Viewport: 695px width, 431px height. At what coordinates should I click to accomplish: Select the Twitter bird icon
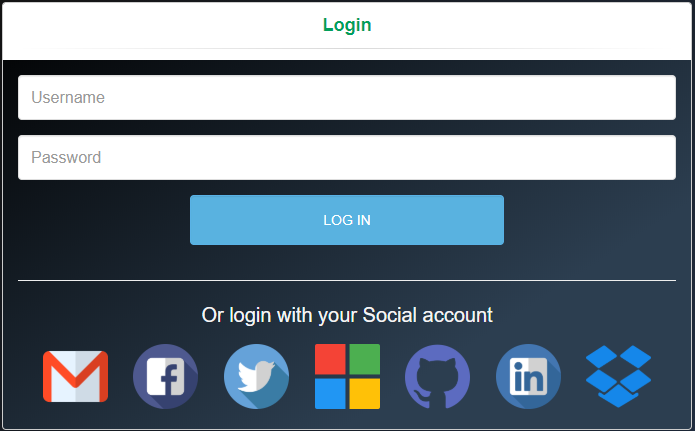pyautogui.click(x=256, y=376)
